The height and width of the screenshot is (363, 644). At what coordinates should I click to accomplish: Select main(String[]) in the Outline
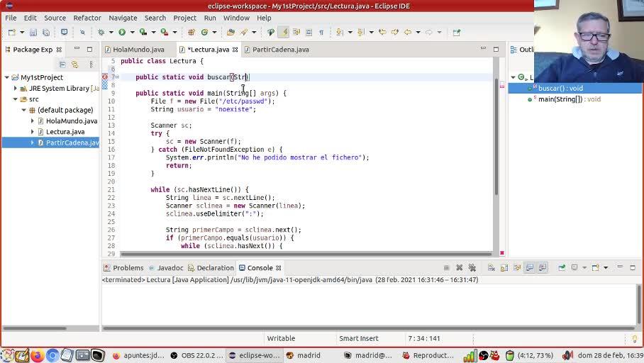(569, 99)
